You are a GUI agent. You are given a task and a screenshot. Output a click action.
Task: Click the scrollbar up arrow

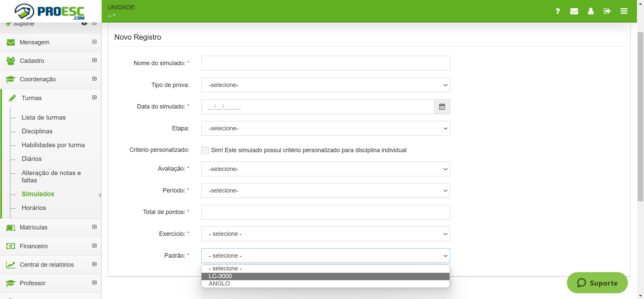point(640,3)
